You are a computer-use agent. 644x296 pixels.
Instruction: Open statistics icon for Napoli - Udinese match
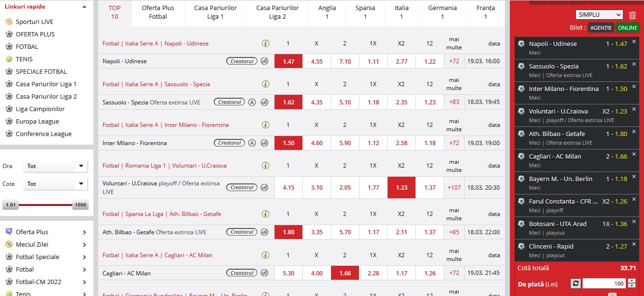click(x=264, y=61)
